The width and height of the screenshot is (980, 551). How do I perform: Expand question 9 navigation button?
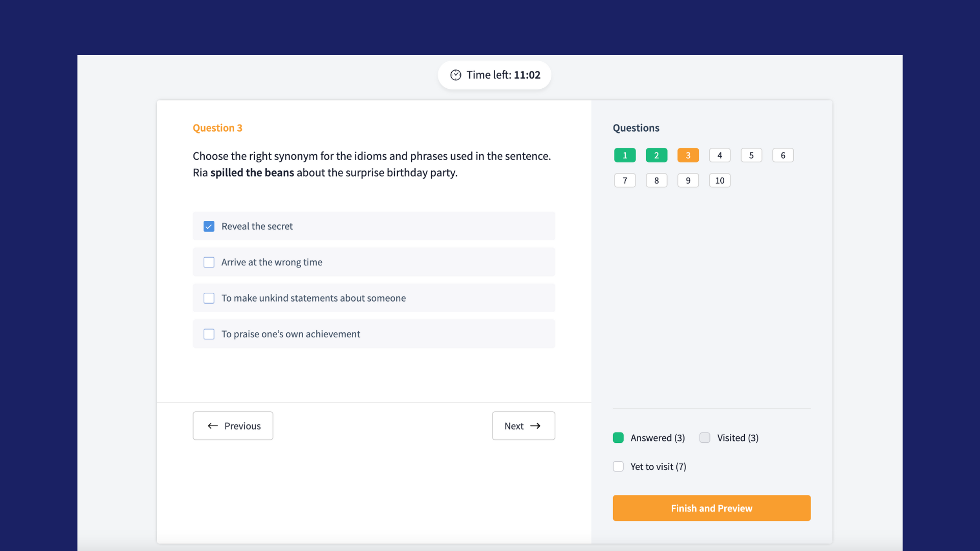tap(687, 180)
